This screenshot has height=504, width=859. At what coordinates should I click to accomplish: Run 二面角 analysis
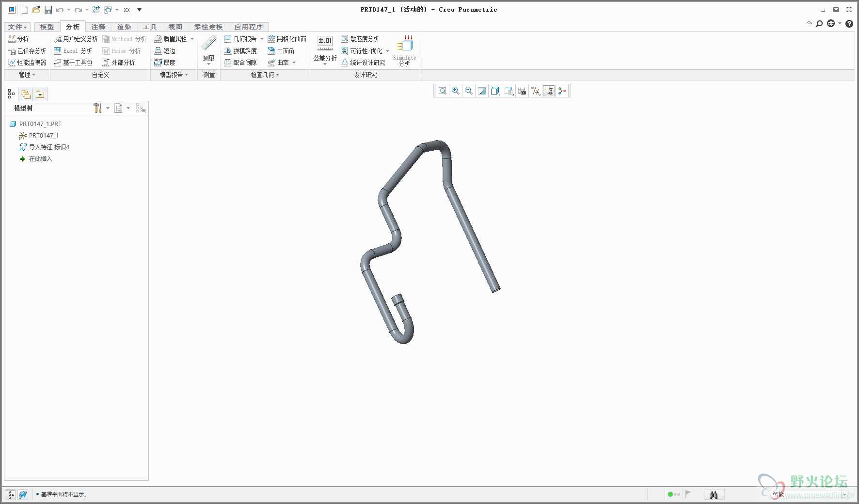(281, 51)
